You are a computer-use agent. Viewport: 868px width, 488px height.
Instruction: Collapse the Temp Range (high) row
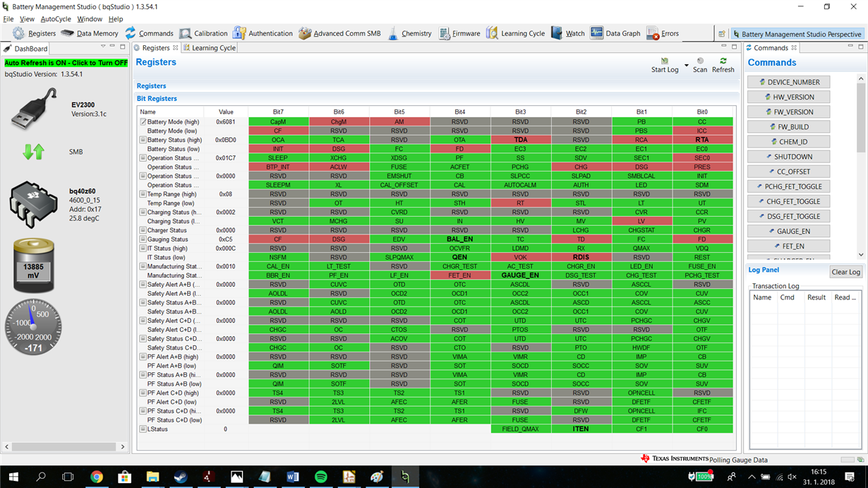coord(143,194)
